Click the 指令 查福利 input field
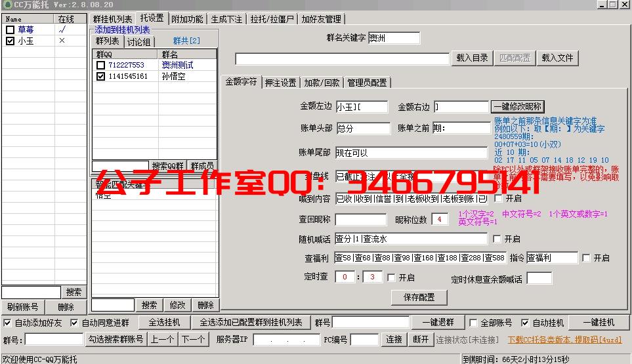This screenshot has width=632, height=364. pos(552,258)
